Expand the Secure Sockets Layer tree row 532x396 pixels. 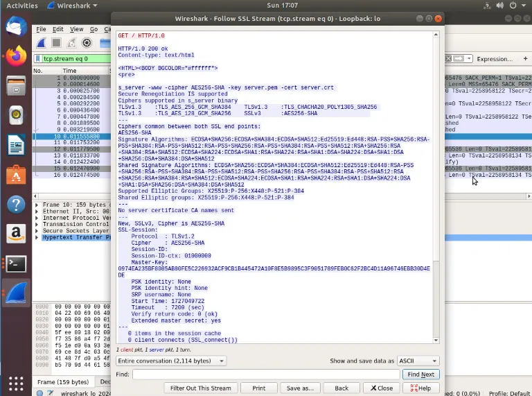click(37, 231)
